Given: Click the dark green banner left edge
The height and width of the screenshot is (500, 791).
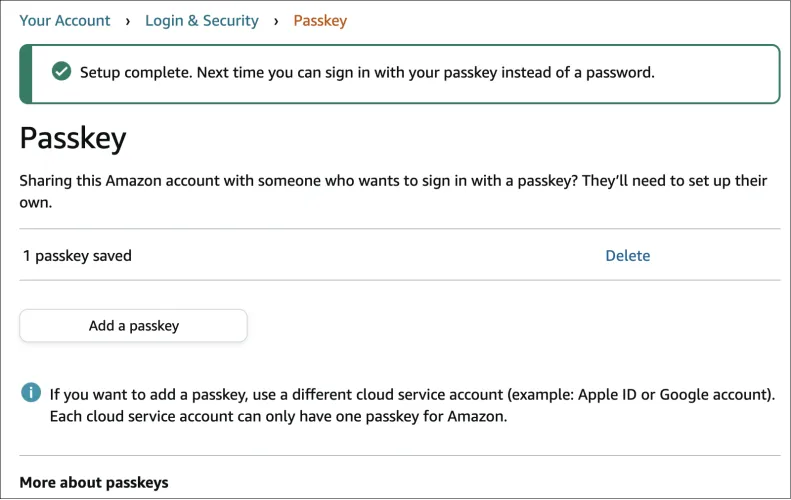Looking at the screenshot, I should tap(26, 73).
